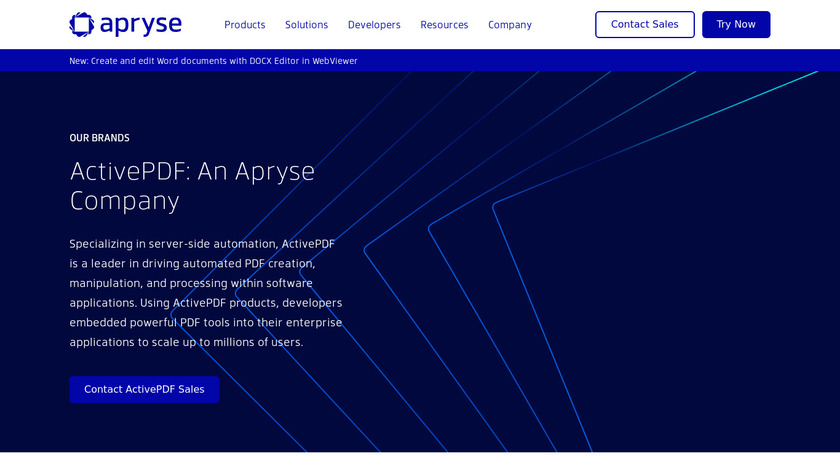840x472 pixels.
Task: Open the Resources menu
Action: [x=444, y=25]
